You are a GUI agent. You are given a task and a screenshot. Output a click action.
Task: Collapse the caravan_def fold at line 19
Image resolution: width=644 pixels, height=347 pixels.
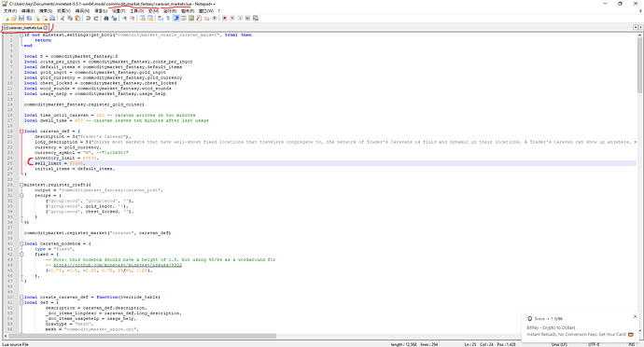pyautogui.click(x=21, y=132)
